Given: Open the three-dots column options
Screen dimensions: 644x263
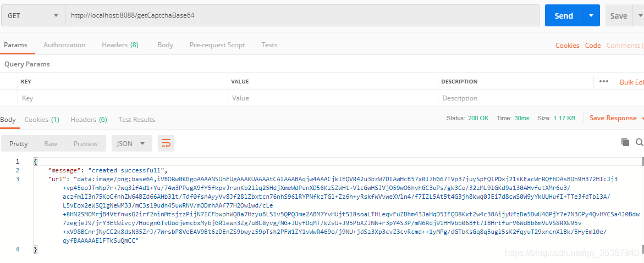Looking at the screenshot, I should click(x=604, y=81).
